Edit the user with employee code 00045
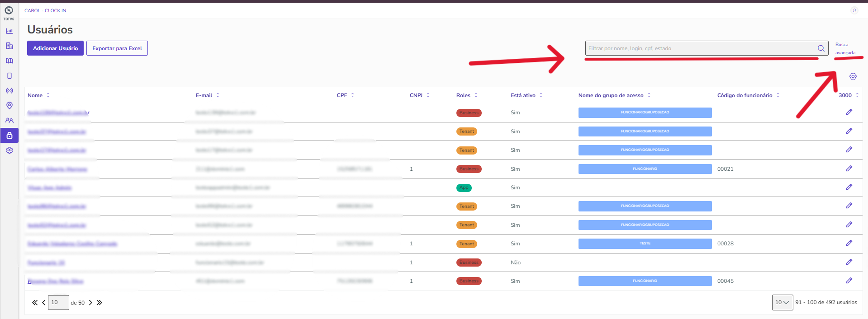The image size is (868, 319). coord(849,281)
